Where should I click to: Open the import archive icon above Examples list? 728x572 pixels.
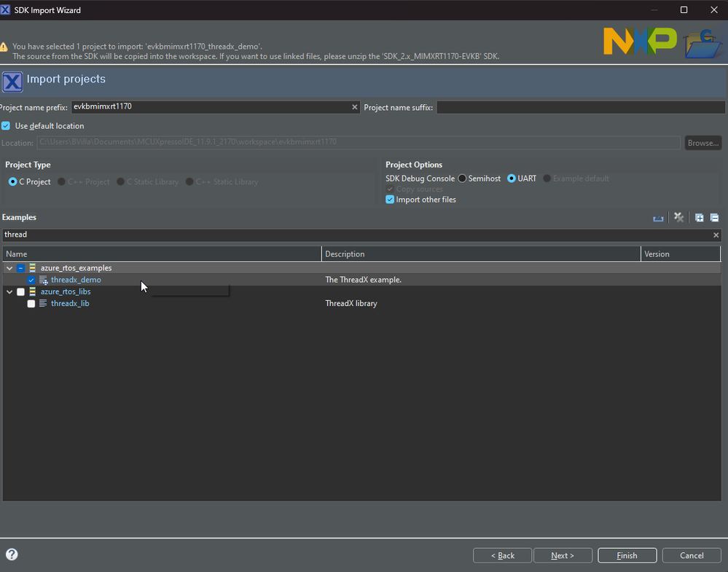tap(658, 217)
